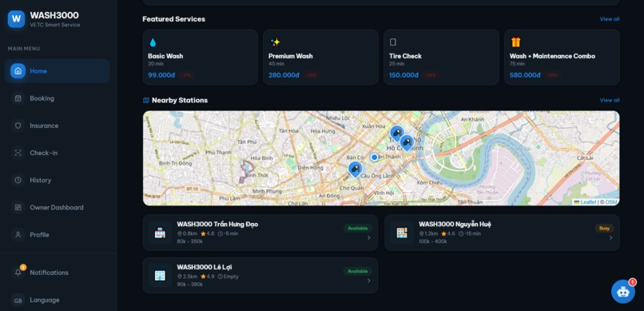Screen dimensions: 644x311
Task: Select the Tire Check service card
Action: click(x=441, y=57)
